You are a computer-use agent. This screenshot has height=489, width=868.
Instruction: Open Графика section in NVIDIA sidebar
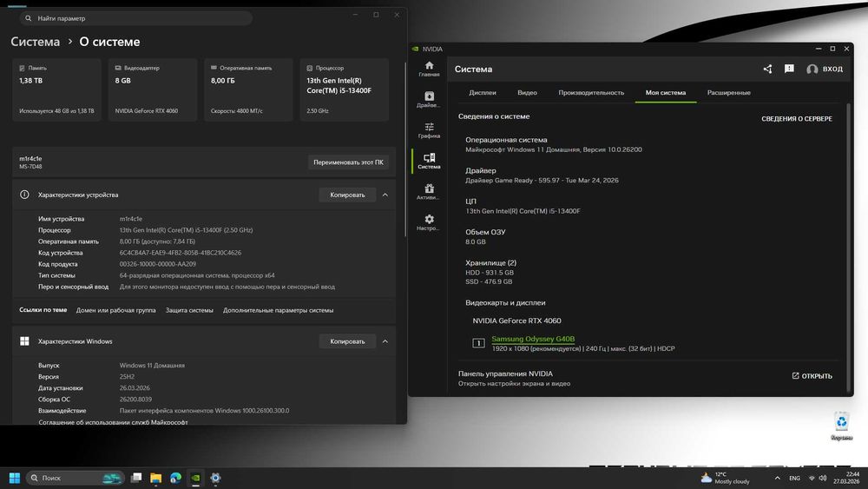point(429,130)
